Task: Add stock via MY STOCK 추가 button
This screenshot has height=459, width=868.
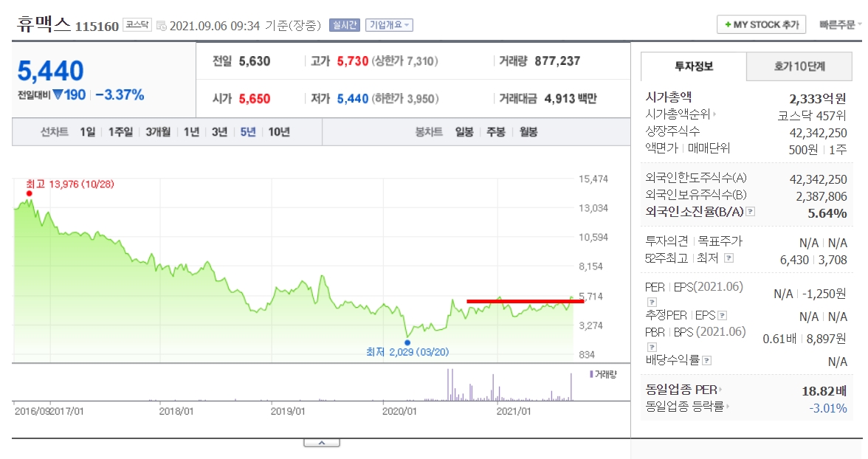Action: point(761,25)
